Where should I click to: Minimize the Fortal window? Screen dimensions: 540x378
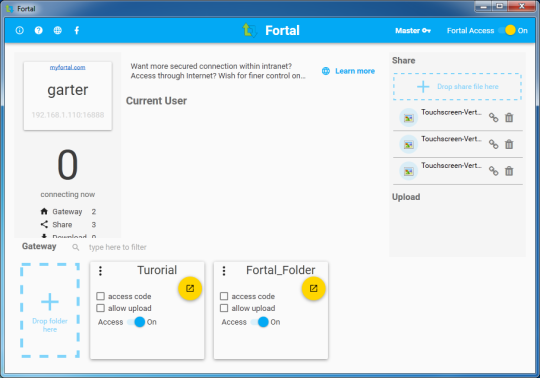(x=484, y=7)
